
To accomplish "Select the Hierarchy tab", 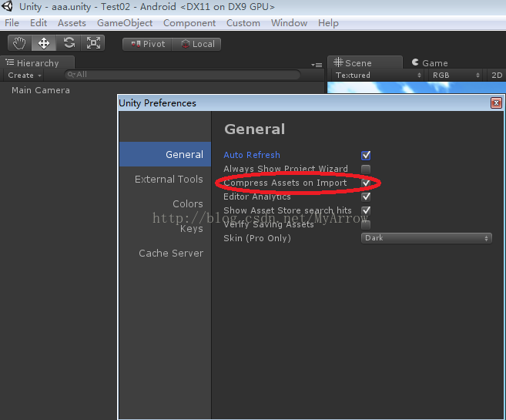I will 37,62.
